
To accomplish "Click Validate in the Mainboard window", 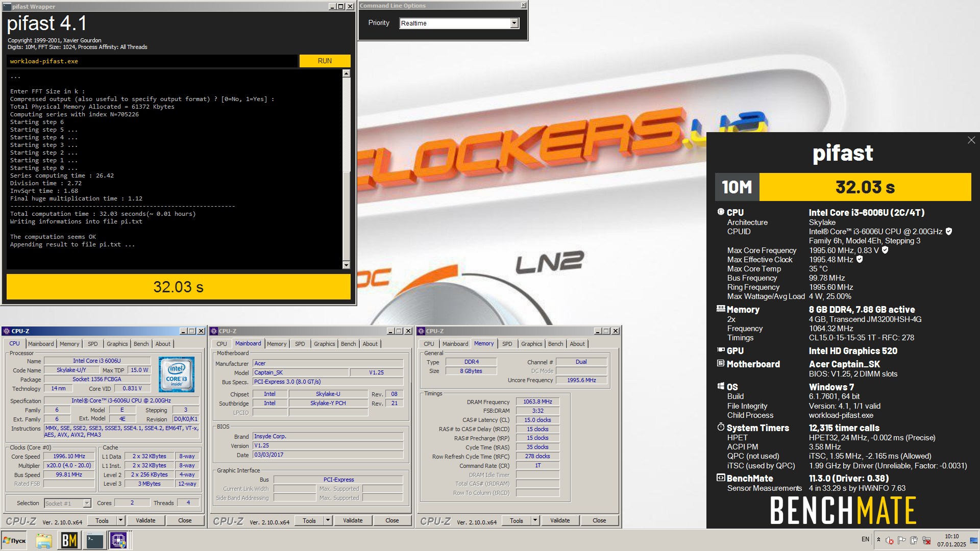I will pos(353,520).
